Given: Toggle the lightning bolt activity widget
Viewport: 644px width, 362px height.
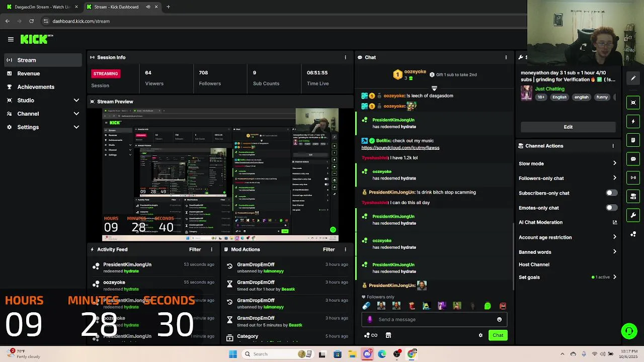Looking at the screenshot, I should click(x=633, y=121).
